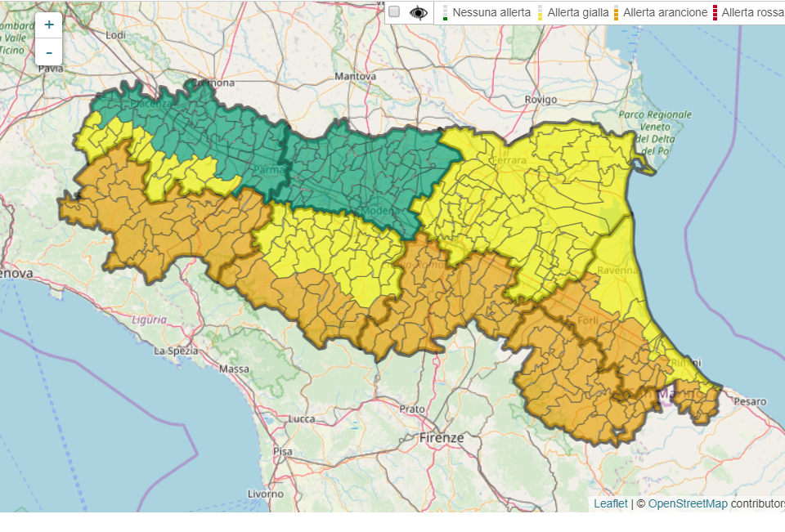Select the Allerta gialla legend entry

tap(577, 12)
